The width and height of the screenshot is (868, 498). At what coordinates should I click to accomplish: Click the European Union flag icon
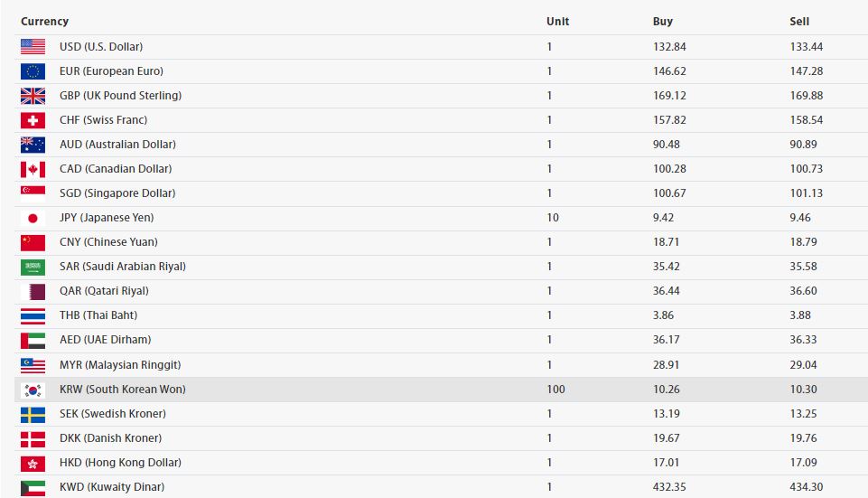(x=33, y=71)
